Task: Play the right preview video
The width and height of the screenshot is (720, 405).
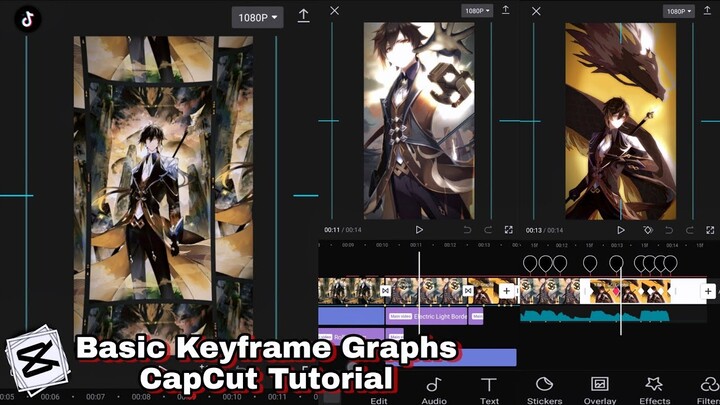Action: 620,229
